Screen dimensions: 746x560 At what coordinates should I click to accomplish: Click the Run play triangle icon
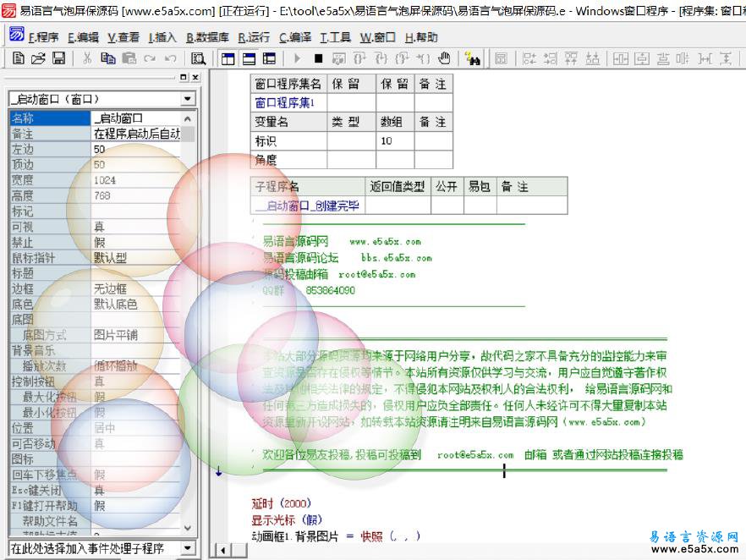point(298,58)
